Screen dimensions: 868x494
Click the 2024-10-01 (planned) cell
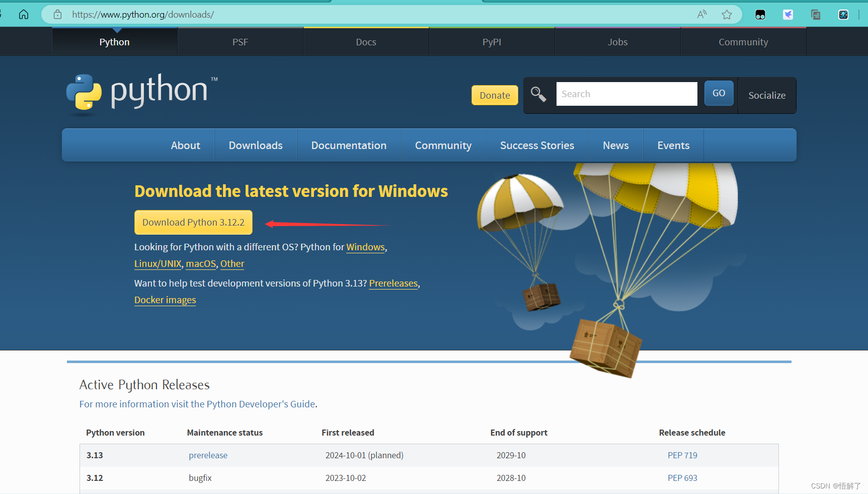tap(364, 455)
